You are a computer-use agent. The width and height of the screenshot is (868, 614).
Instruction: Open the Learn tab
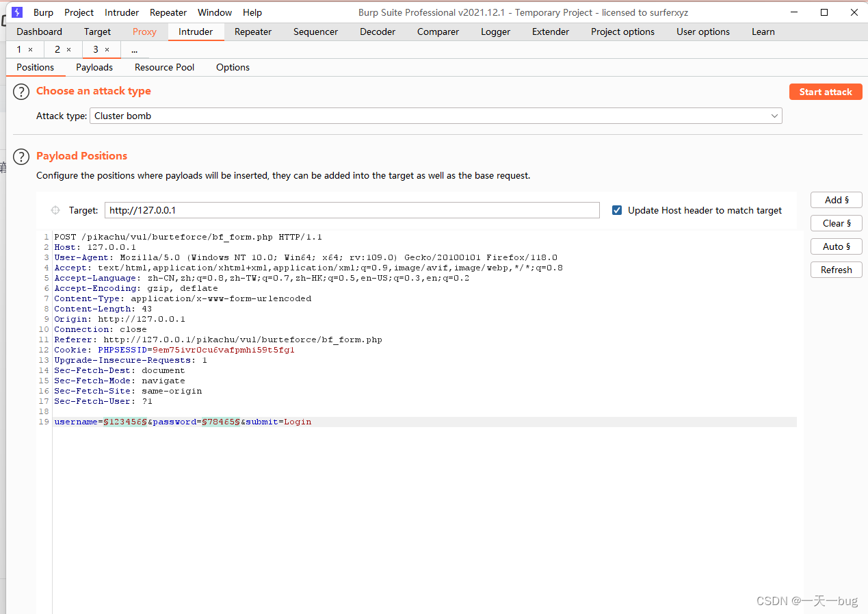click(x=763, y=31)
